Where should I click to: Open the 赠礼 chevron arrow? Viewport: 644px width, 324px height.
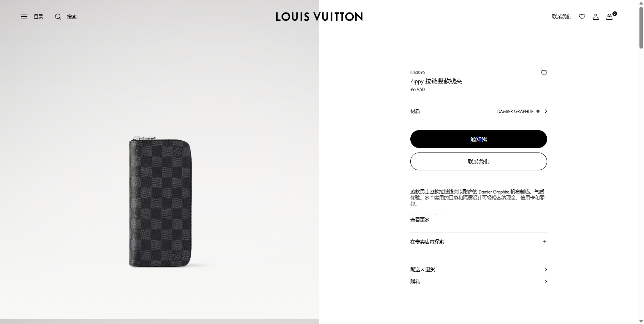click(546, 282)
